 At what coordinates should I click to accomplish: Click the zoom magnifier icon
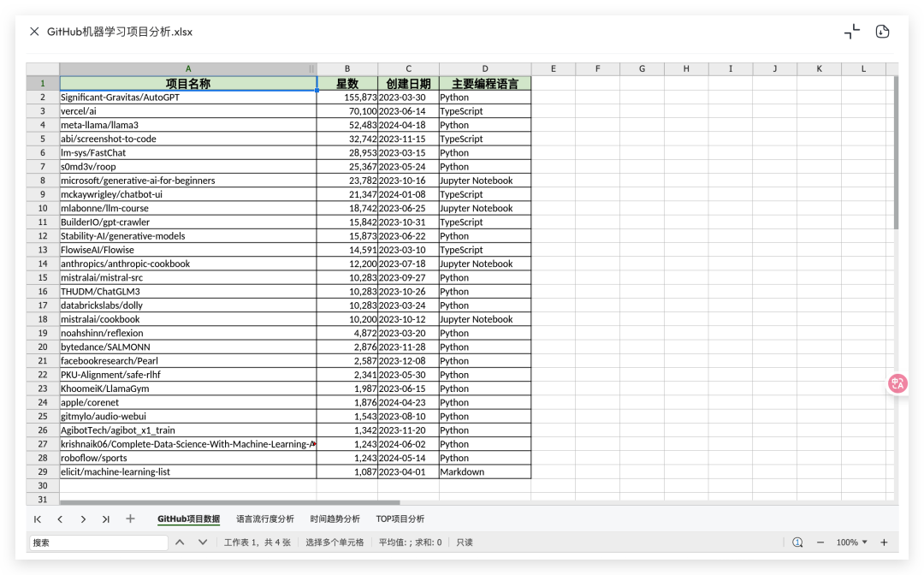[x=797, y=542]
